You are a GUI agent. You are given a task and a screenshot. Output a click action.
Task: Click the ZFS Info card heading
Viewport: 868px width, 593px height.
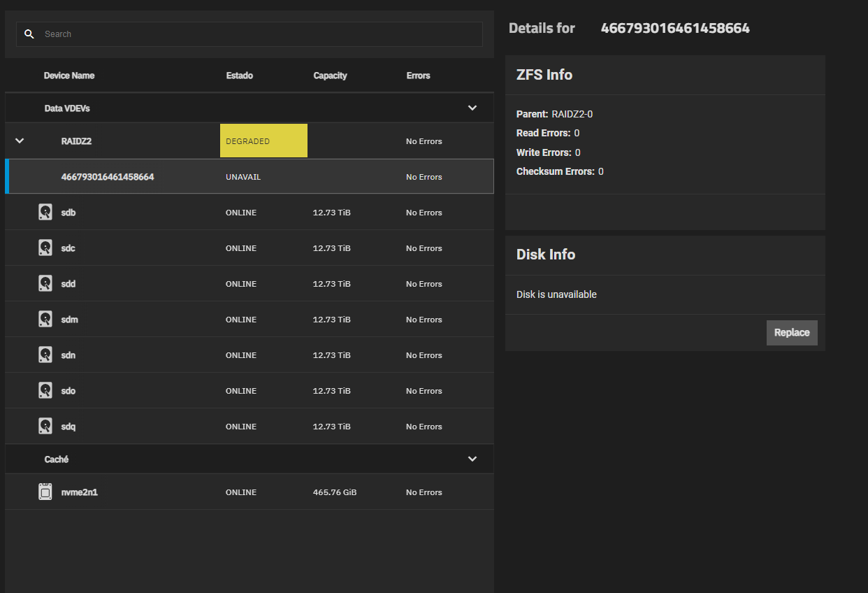[x=544, y=75]
